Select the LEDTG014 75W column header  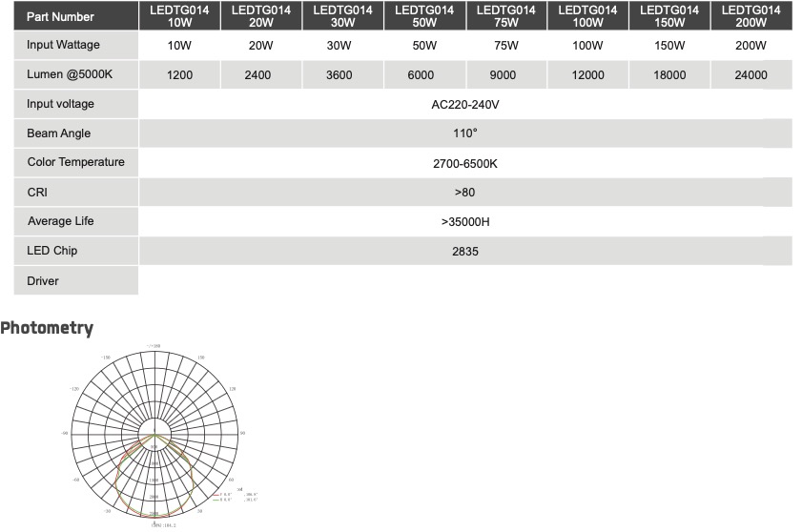pyautogui.click(x=506, y=16)
